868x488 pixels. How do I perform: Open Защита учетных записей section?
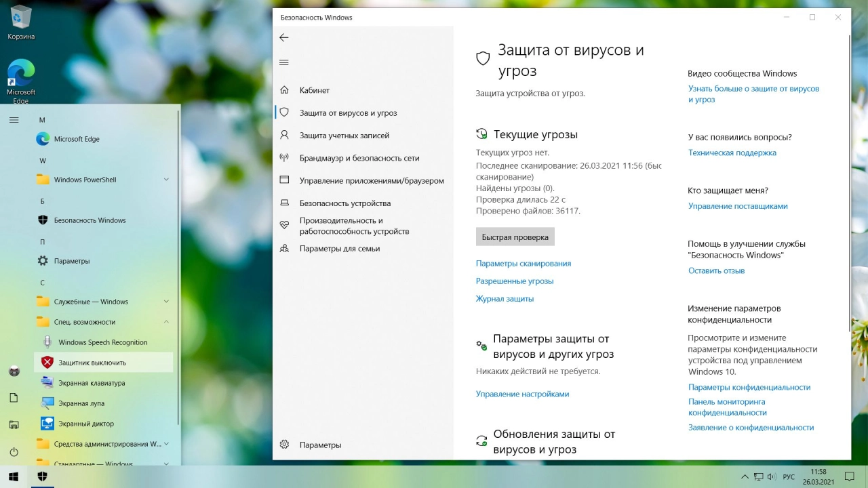(363, 136)
